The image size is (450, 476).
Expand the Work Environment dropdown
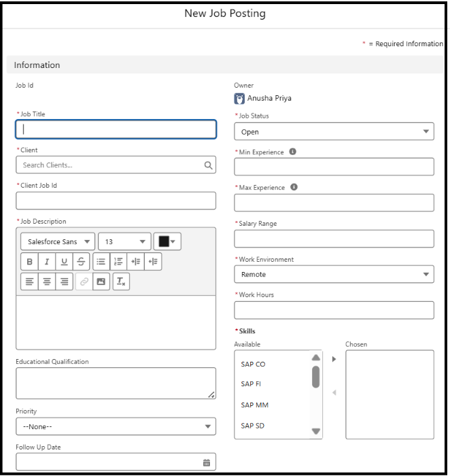point(334,275)
